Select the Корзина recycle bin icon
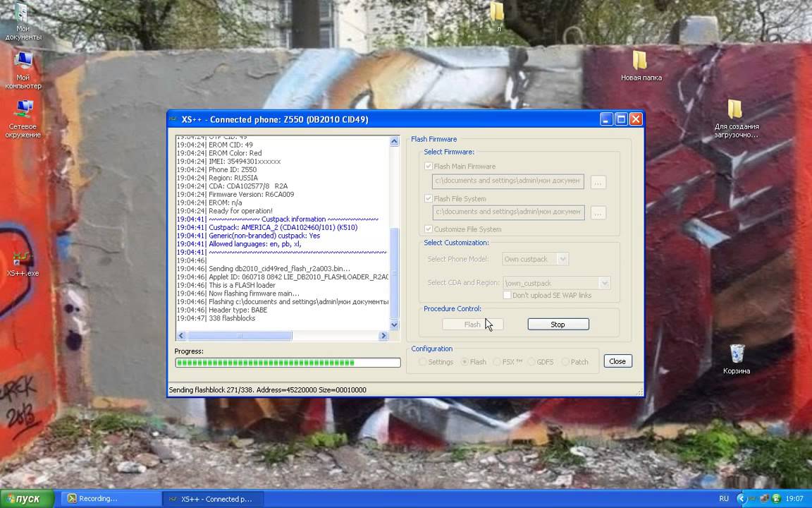812x508 pixels. point(737,358)
